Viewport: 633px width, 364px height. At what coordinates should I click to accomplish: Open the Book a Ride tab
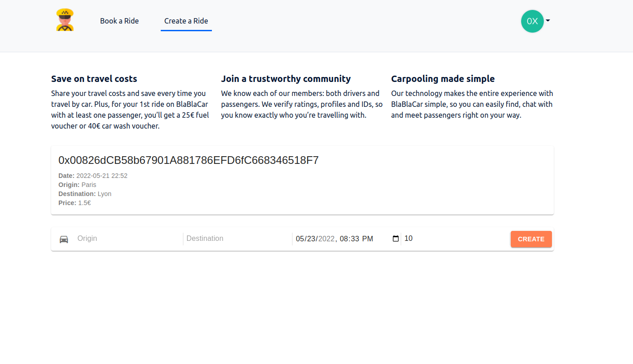pyautogui.click(x=120, y=21)
